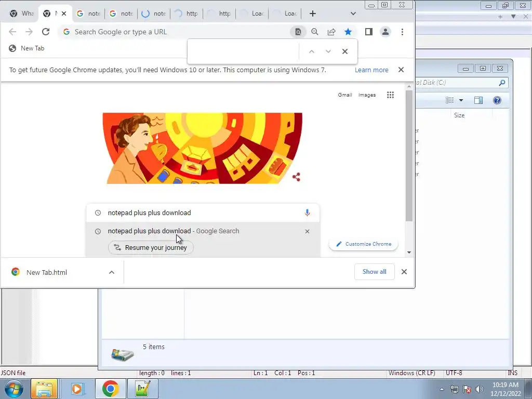Click the New Tab bookmark

pyautogui.click(x=26, y=48)
